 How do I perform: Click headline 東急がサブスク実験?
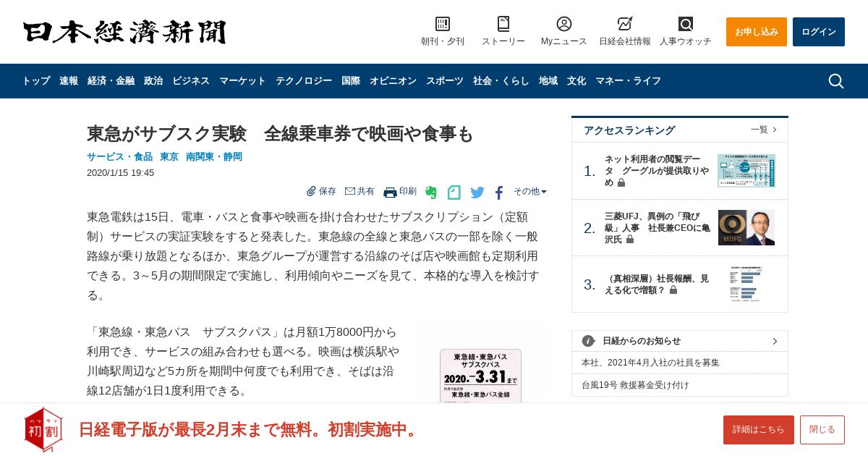tap(280, 134)
